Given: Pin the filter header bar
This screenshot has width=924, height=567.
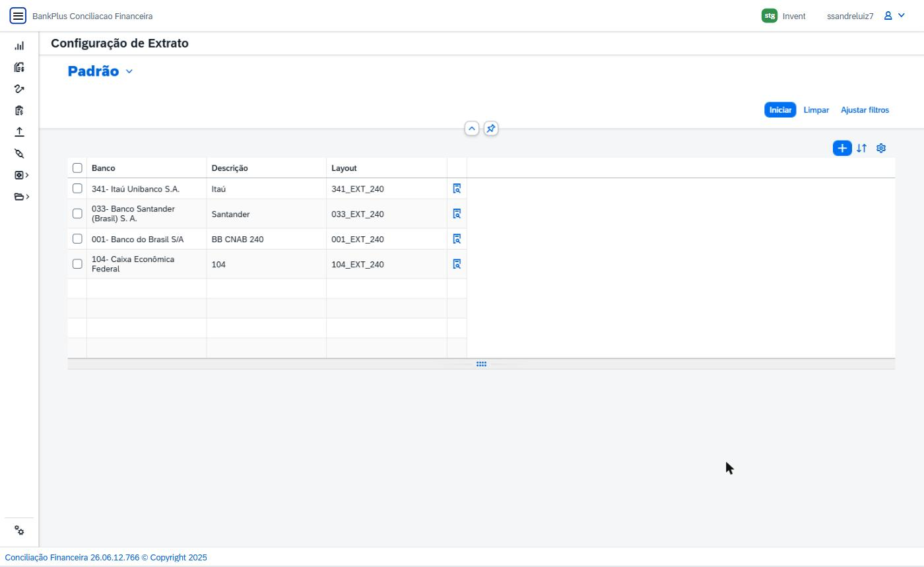Looking at the screenshot, I should tap(491, 129).
